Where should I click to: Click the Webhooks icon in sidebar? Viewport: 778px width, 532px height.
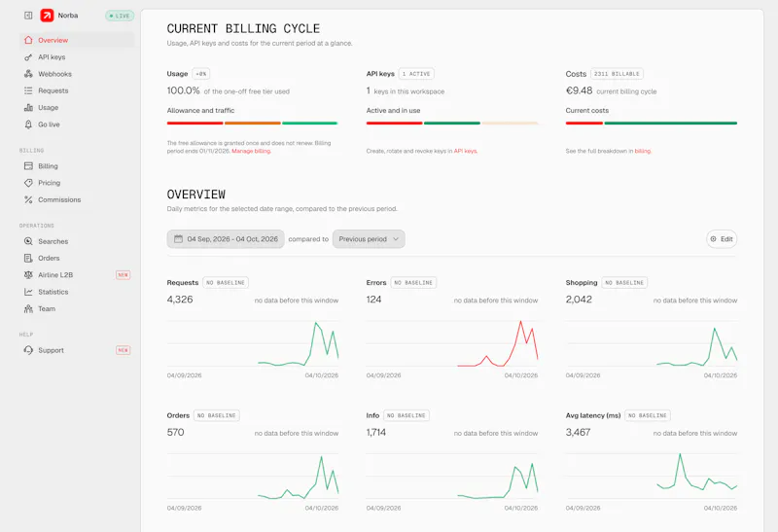[28, 74]
